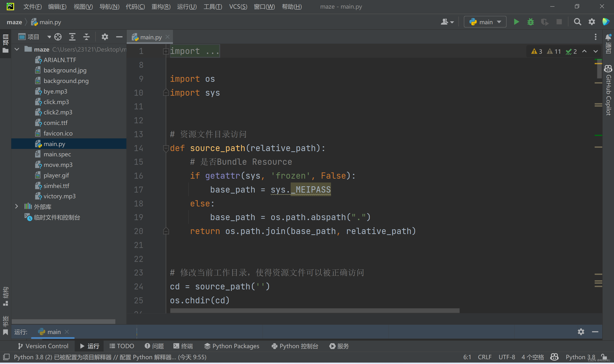Click the green Run button
This screenshot has width=614, height=364.
(516, 22)
